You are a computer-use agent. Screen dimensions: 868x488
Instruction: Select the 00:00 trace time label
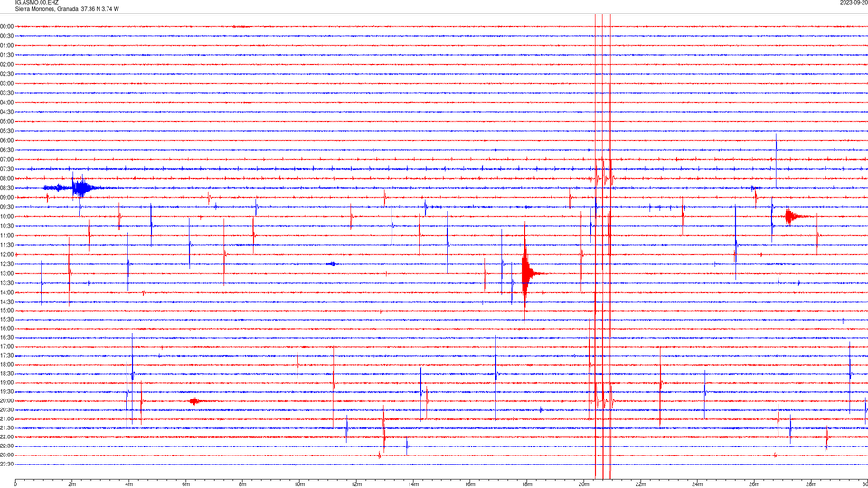(x=6, y=26)
